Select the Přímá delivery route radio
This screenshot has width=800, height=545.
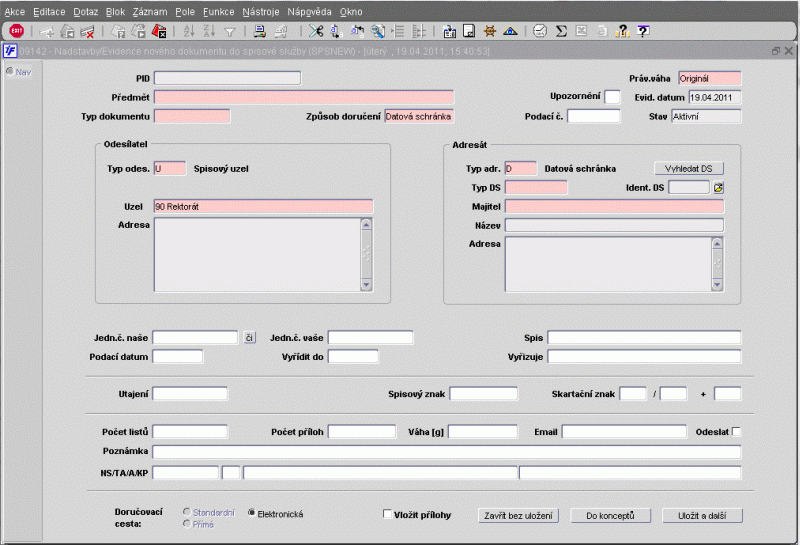coord(187,524)
